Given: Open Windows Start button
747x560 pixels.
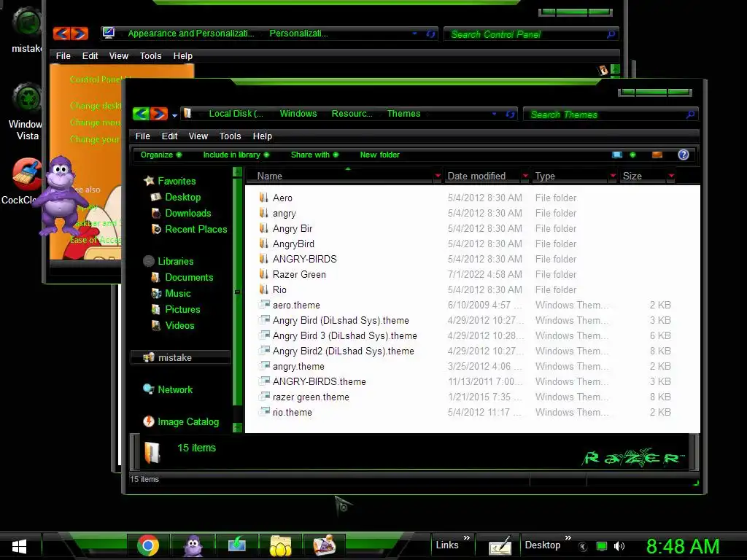Looking at the screenshot, I should pyautogui.click(x=19, y=546).
